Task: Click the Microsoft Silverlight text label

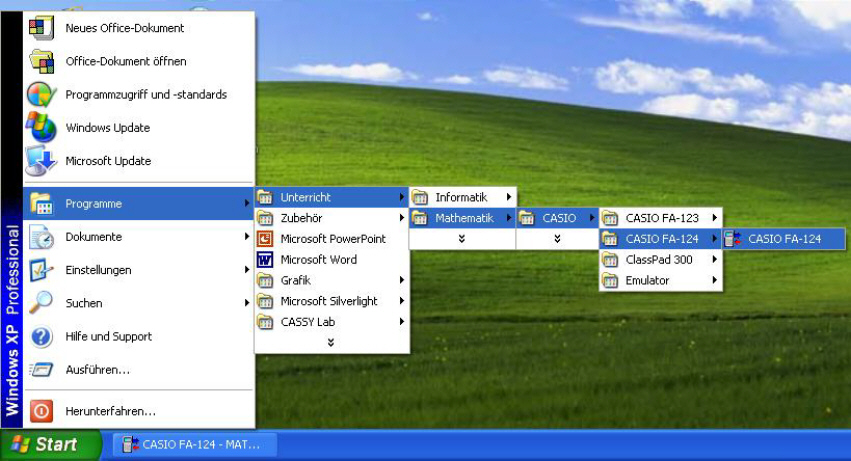Action: pyautogui.click(x=329, y=301)
